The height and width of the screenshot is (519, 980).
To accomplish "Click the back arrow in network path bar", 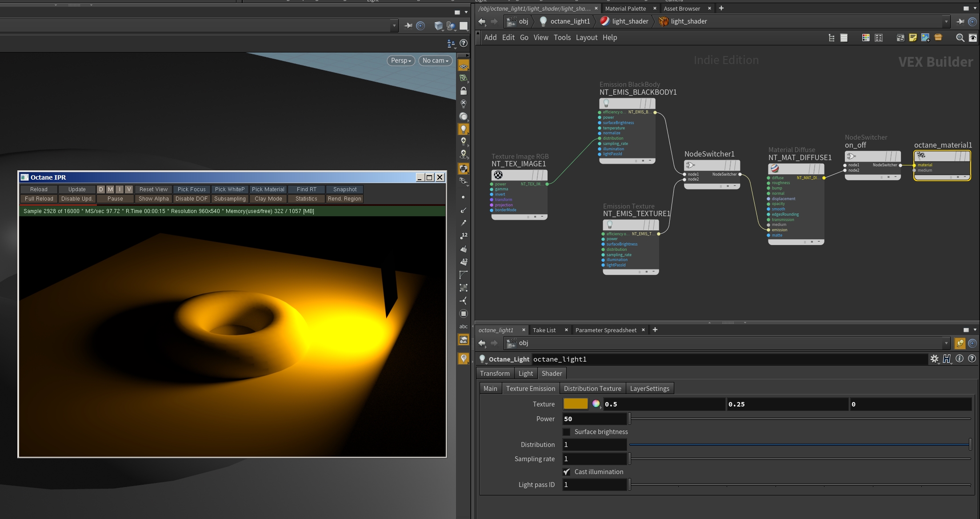I will pyautogui.click(x=482, y=21).
